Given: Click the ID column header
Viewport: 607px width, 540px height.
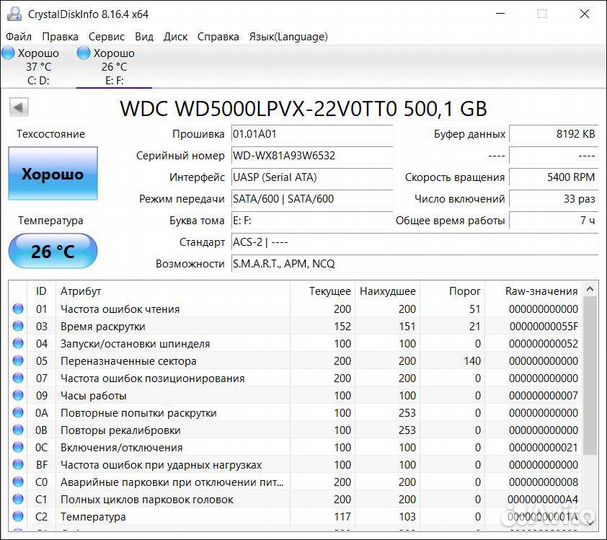Looking at the screenshot, I should pyautogui.click(x=41, y=291).
